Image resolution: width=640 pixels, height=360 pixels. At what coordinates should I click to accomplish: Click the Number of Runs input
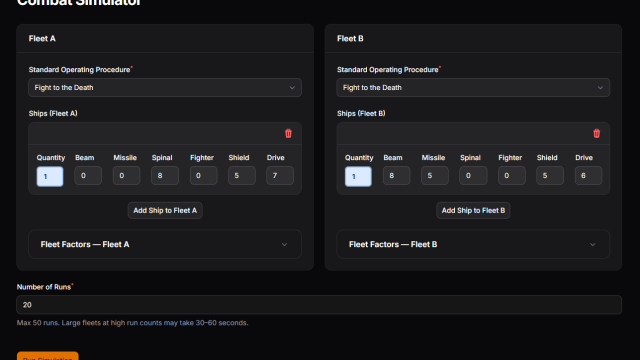[x=319, y=305]
